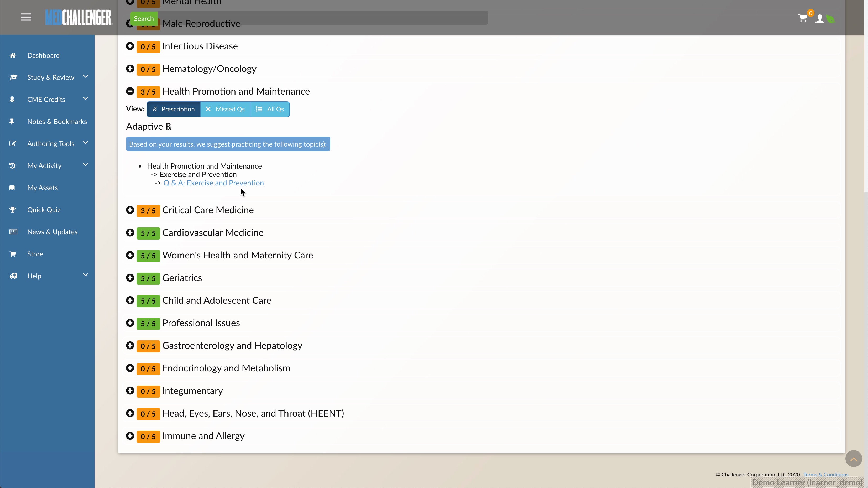Image resolution: width=868 pixels, height=488 pixels.
Task: Expand Help submenu chevron
Action: [86, 275]
